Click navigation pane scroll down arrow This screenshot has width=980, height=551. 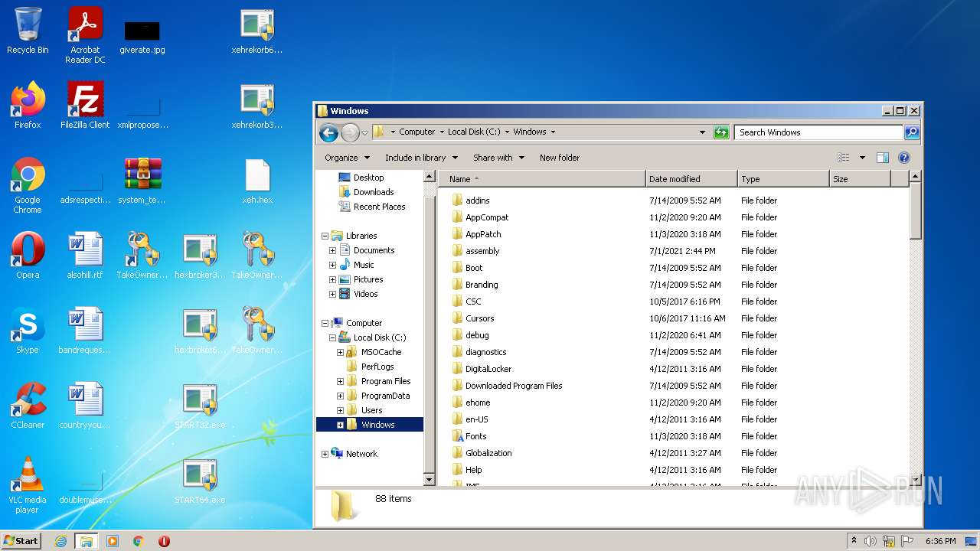(430, 480)
